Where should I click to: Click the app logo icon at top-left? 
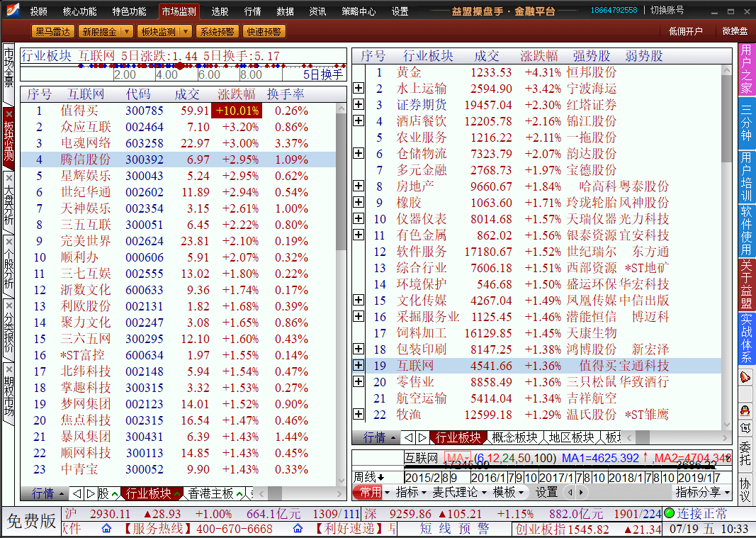tap(12, 10)
